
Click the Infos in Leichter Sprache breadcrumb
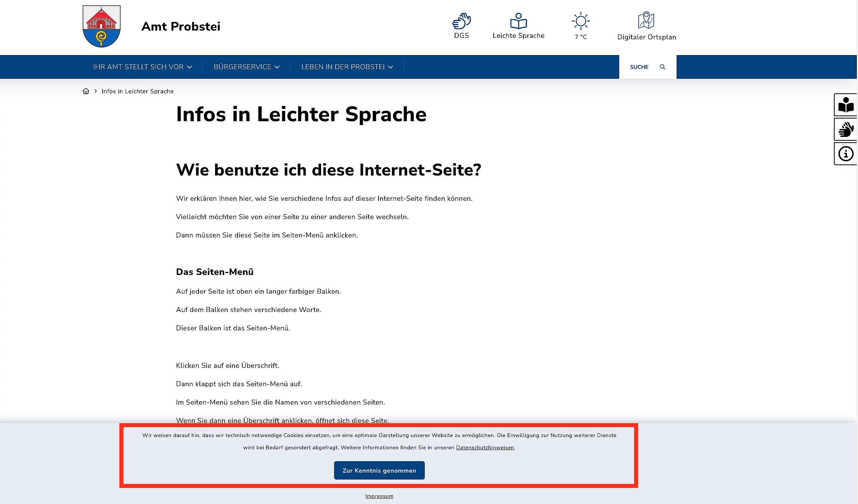(x=137, y=91)
